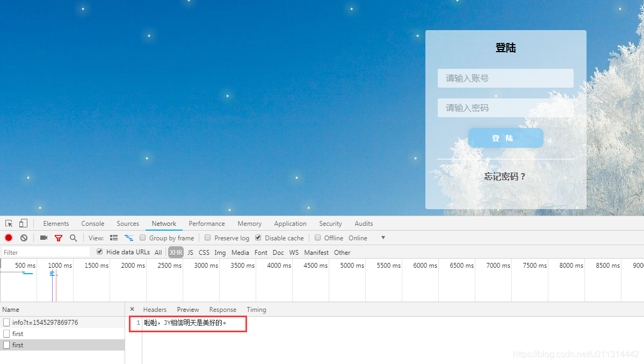
Task: Open the Elements panel tab
Action: (56, 223)
